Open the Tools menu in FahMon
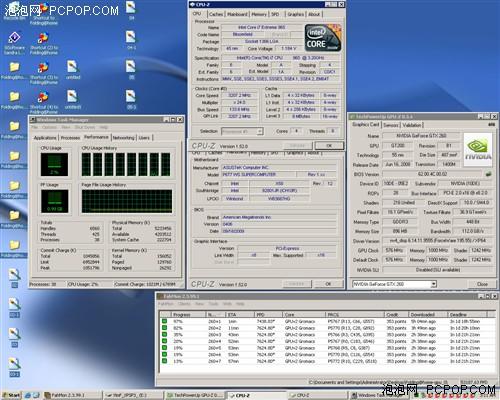Image resolution: width=500 pixels, height=400 pixels. point(213,304)
